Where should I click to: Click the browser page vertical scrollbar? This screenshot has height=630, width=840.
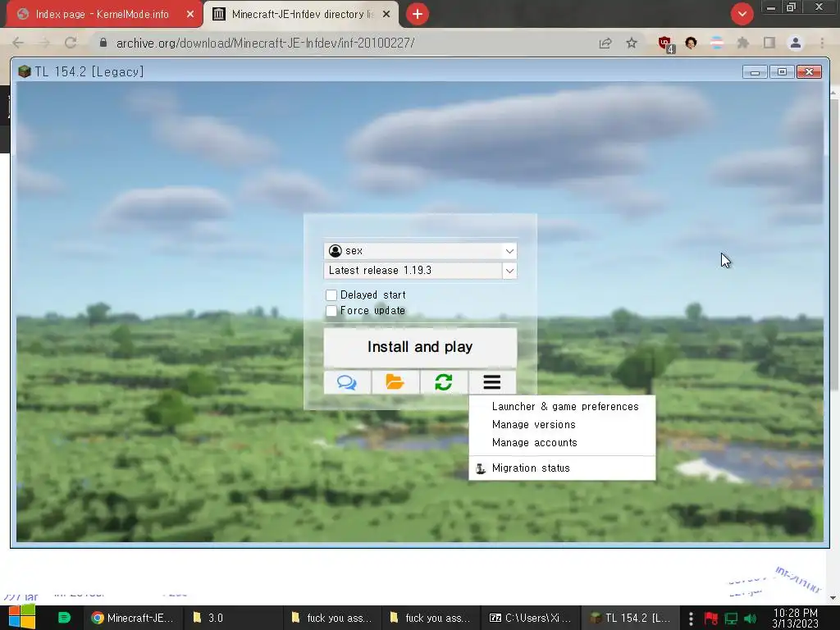(x=833, y=244)
